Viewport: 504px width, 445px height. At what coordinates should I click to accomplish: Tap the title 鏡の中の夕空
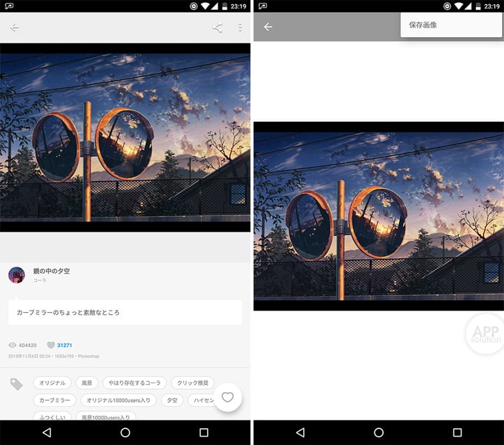tap(51, 271)
